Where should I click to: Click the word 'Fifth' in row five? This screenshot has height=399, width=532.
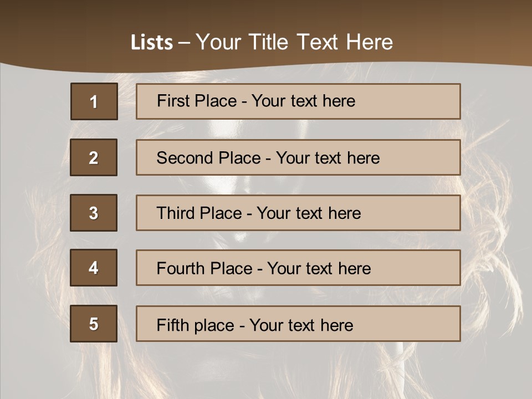pos(172,325)
